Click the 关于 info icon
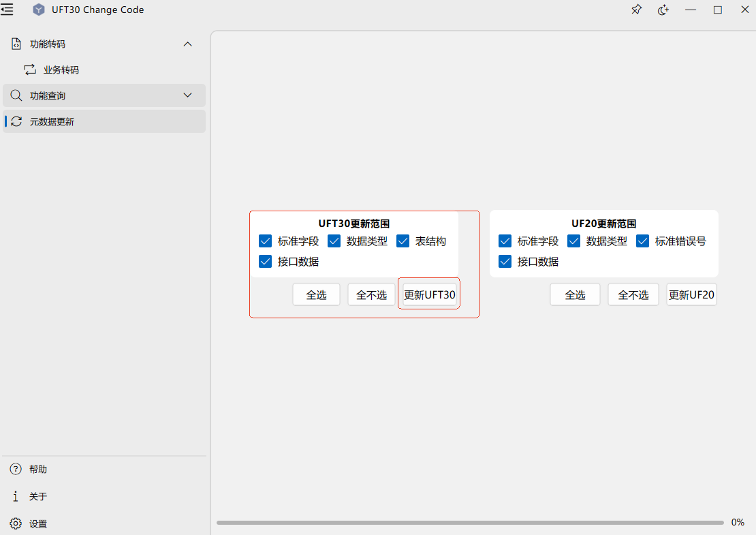 [16, 496]
